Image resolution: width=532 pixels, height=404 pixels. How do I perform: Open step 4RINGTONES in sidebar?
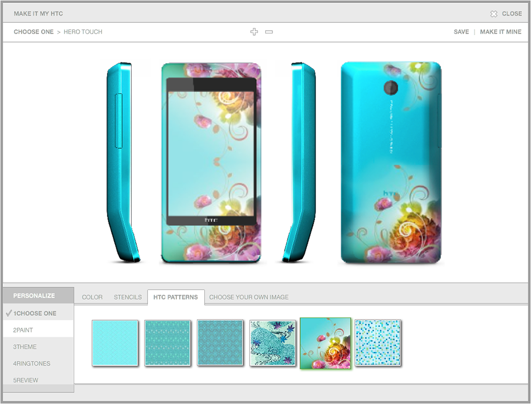[x=39, y=363]
